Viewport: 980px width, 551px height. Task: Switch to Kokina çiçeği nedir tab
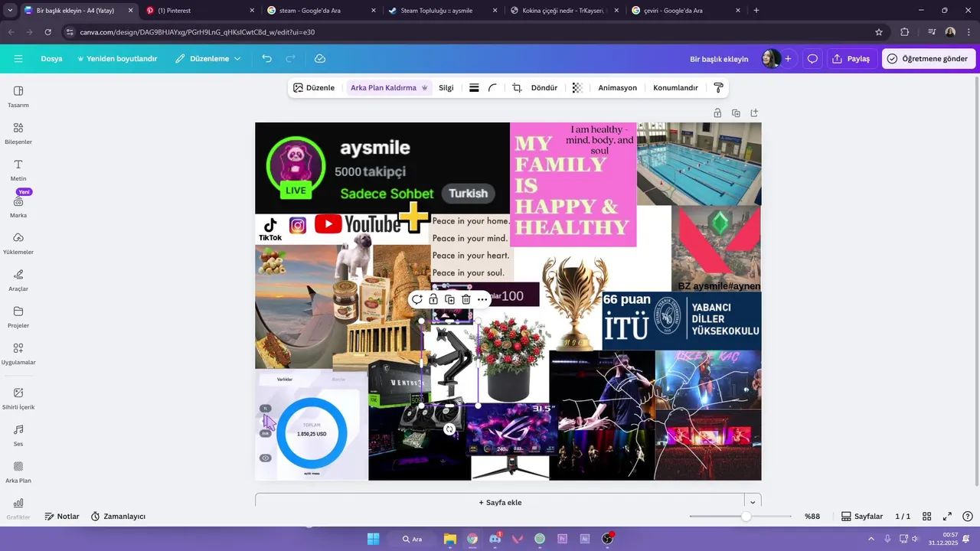(563, 11)
